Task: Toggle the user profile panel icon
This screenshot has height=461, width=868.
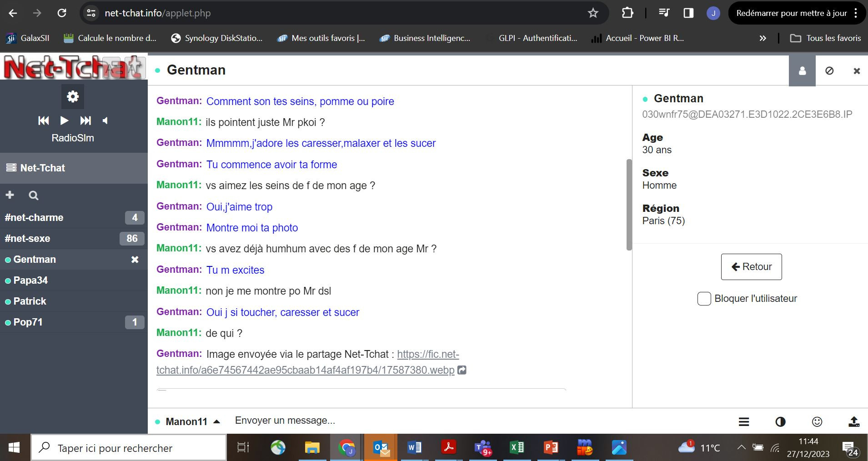Action: click(802, 70)
